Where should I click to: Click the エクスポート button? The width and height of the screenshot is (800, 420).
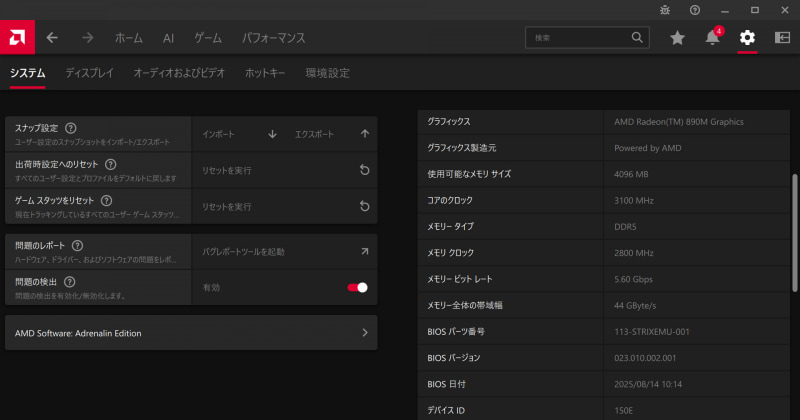pos(314,134)
